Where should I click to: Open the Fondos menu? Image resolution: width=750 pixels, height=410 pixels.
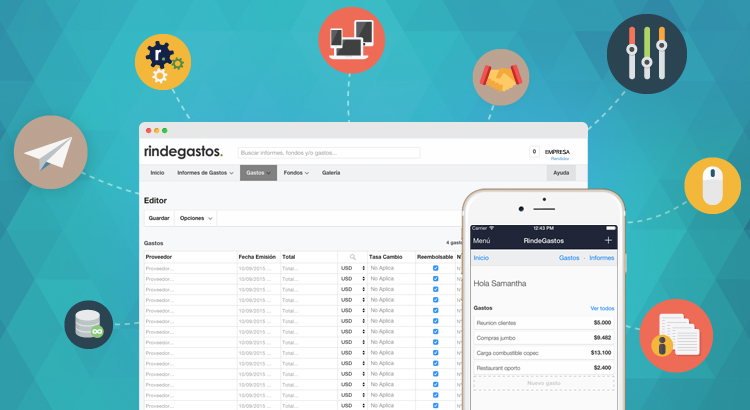click(x=296, y=173)
